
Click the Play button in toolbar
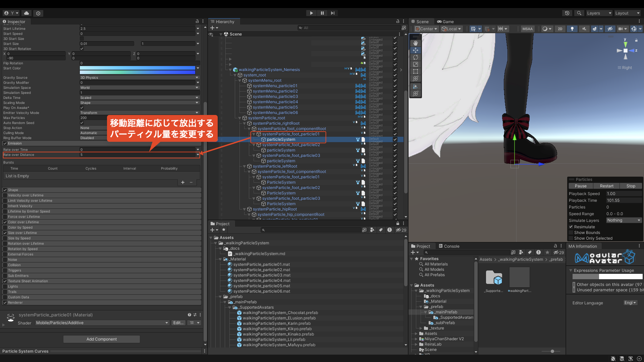[x=311, y=13]
